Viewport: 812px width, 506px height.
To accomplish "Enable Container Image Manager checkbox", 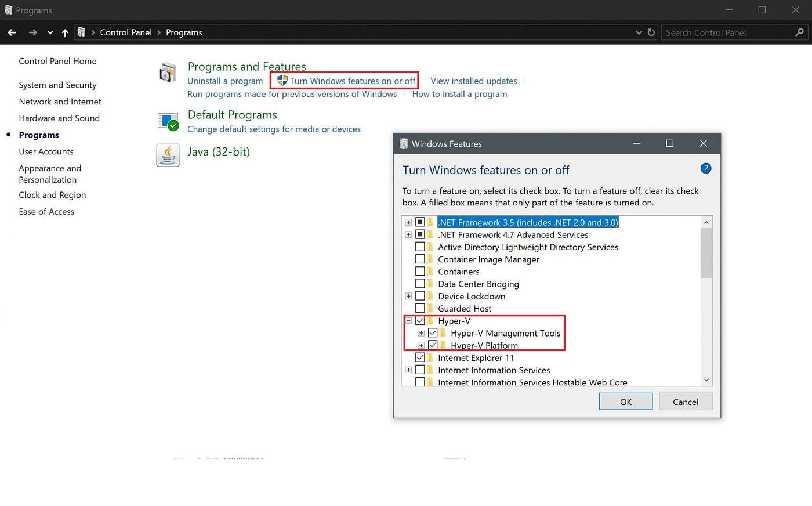I will (420, 259).
